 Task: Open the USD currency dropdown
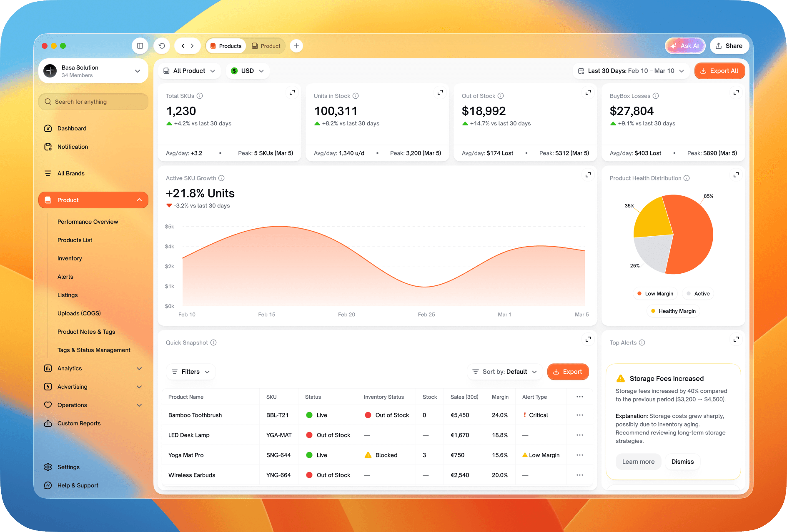tap(248, 71)
